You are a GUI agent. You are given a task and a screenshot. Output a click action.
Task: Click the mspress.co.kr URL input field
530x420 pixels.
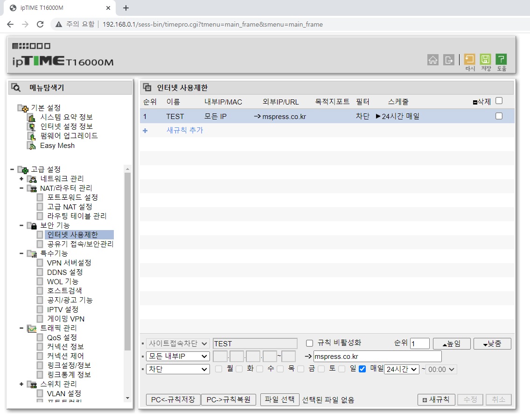pos(377,357)
